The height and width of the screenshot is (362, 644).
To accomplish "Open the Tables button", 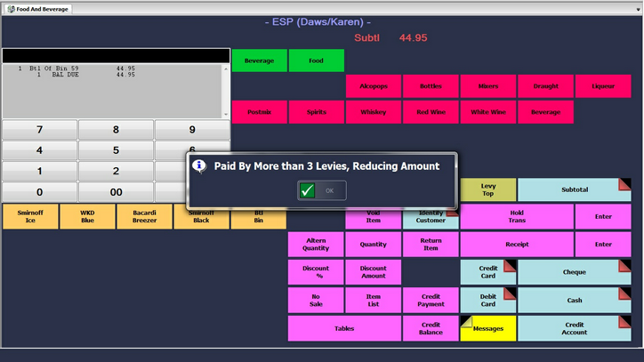I will click(x=344, y=328).
